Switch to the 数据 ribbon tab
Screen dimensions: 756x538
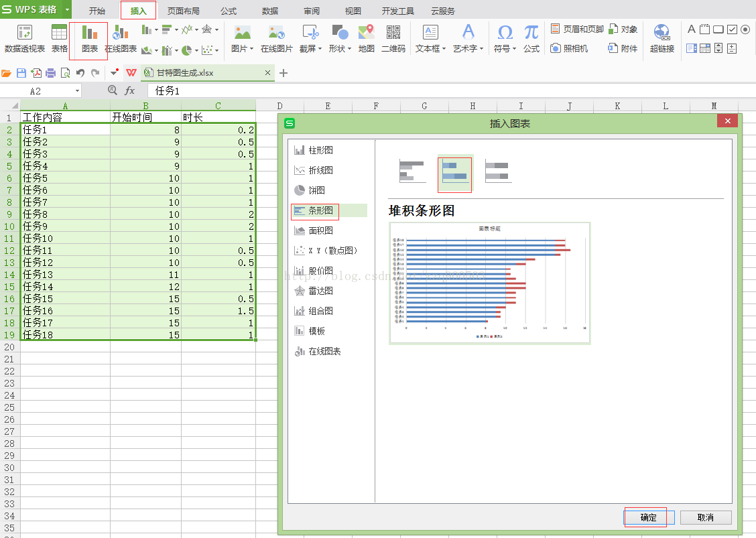270,11
